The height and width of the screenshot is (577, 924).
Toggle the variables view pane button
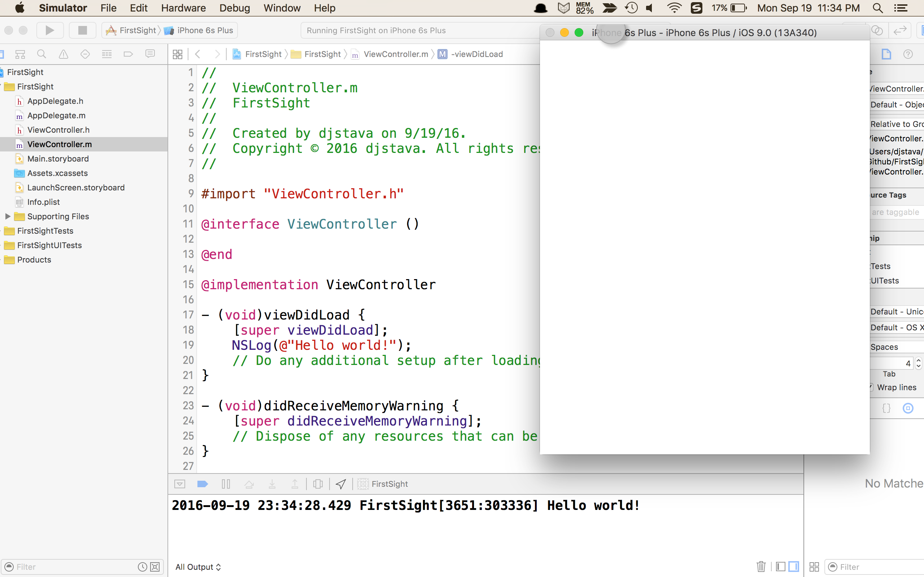[780, 566]
